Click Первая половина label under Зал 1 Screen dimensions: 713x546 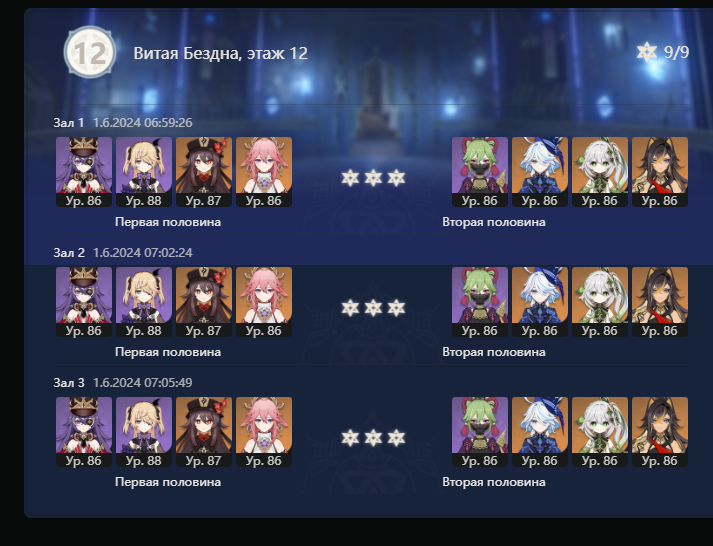168,222
